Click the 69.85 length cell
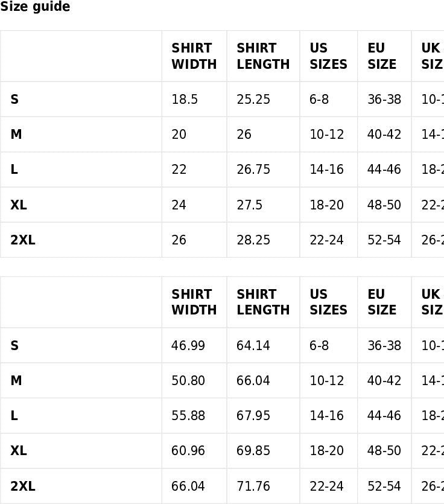 (x=253, y=451)
